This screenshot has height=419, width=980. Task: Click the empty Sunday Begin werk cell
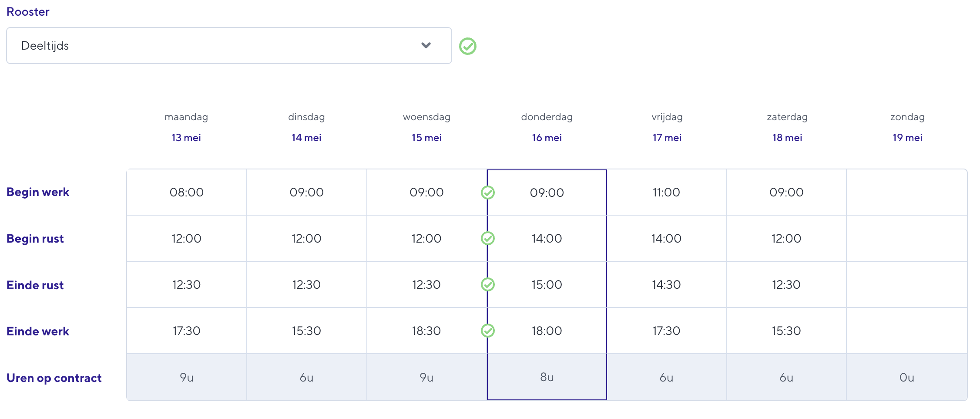click(907, 192)
